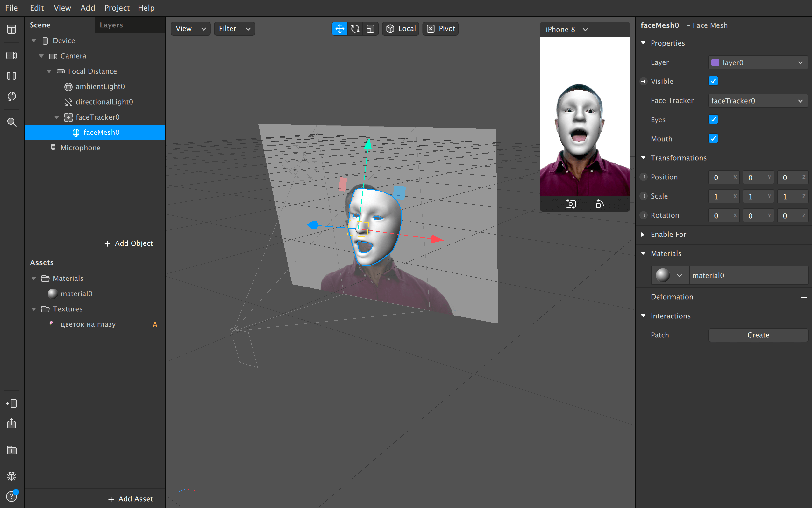Open the iPhone 8 device dropdown

pyautogui.click(x=566, y=30)
